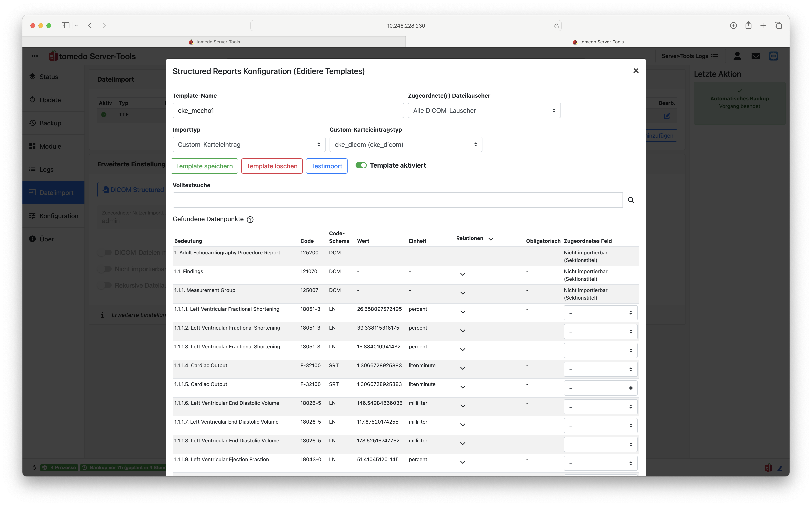Expand relations for 1.1.1.4. Cardiac Output
Image resolution: width=812 pixels, height=506 pixels.
coord(462,368)
